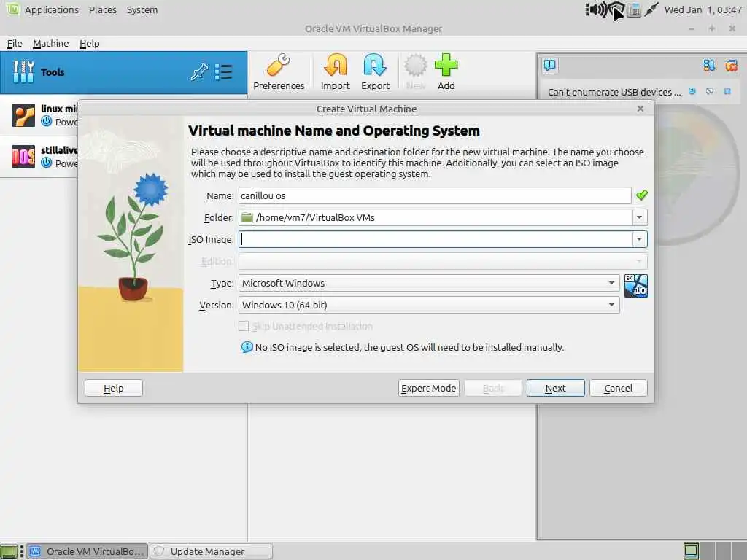Click the Next button

[555, 388]
